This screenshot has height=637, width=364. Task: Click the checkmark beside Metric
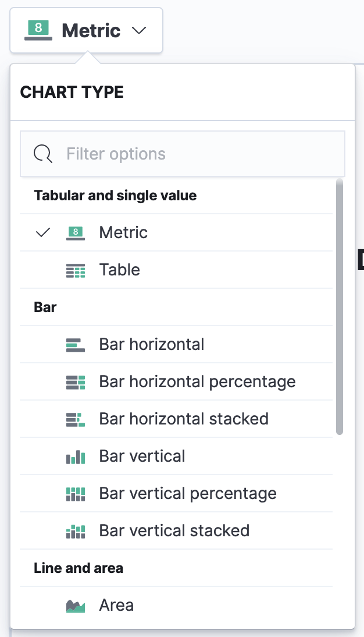(x=43, y=232)
